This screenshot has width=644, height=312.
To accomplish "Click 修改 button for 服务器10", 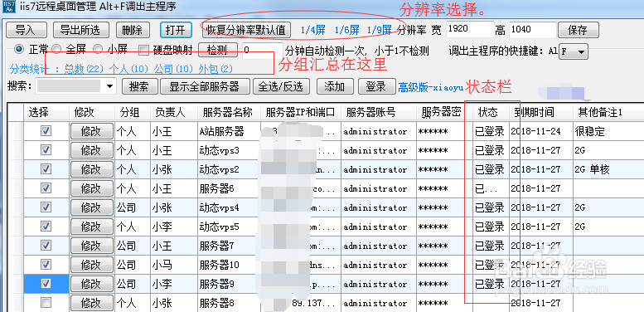I will [92, 265].
